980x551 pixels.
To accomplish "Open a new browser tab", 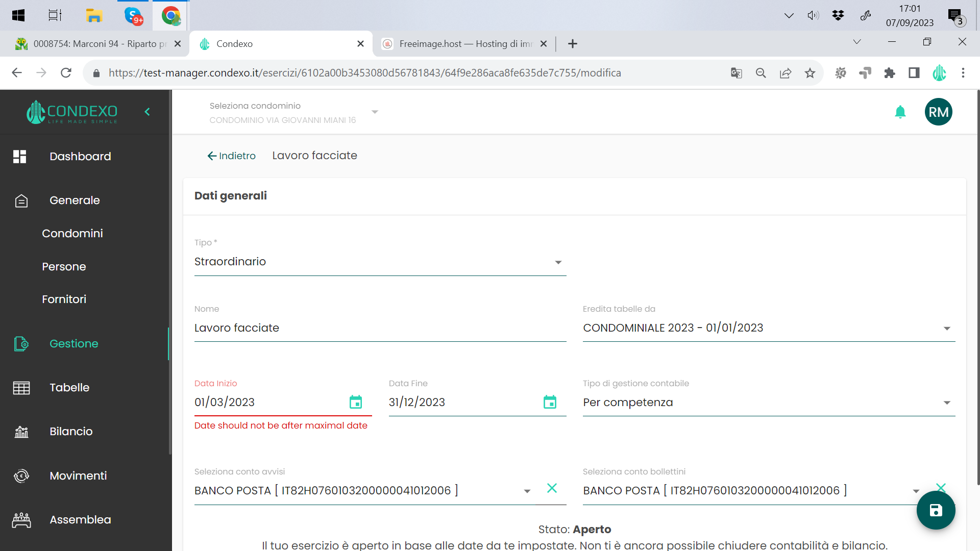I will [573, 44].
